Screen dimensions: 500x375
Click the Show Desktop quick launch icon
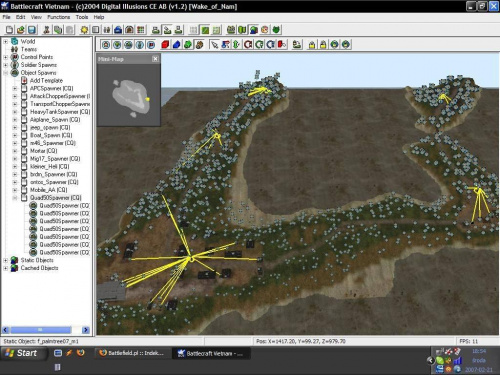pos(58,353)
